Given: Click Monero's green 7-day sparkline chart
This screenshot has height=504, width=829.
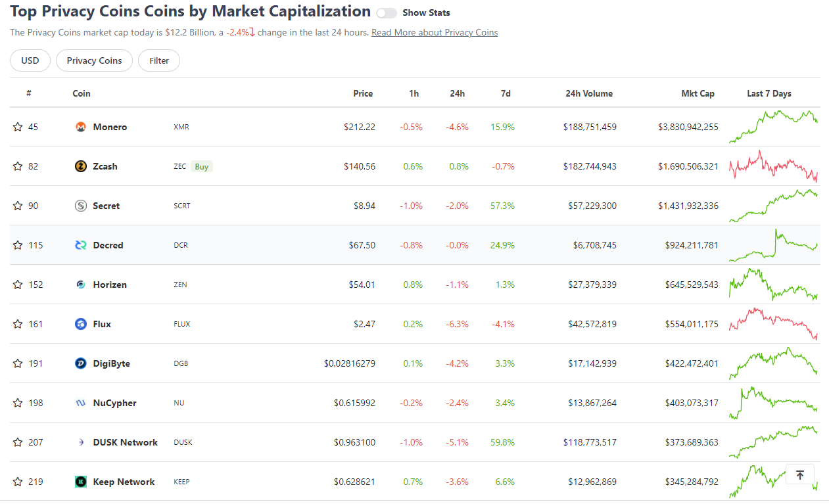Looking at the screenshot, I should (773, 126).
